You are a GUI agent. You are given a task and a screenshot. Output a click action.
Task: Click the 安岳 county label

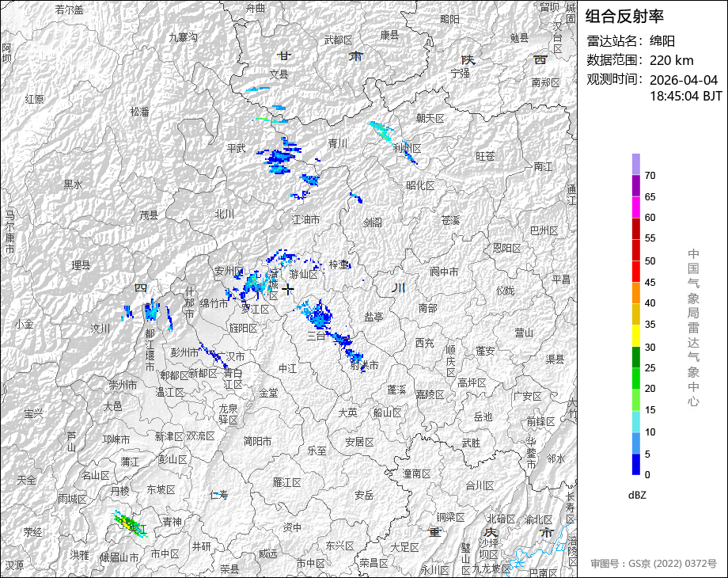click(364, 496)
